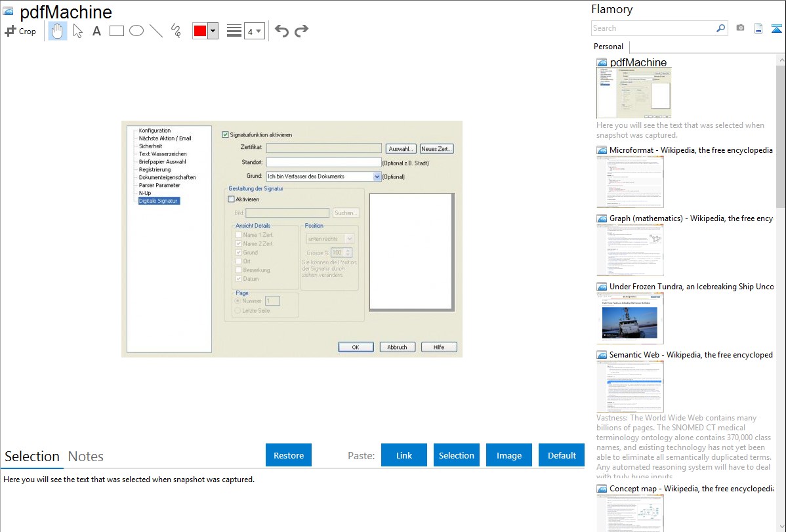Screen dimensions: 786x532
Task: Open the Under Frozen Tundra snapshot thumbnail
Action: tap(630, 318)
